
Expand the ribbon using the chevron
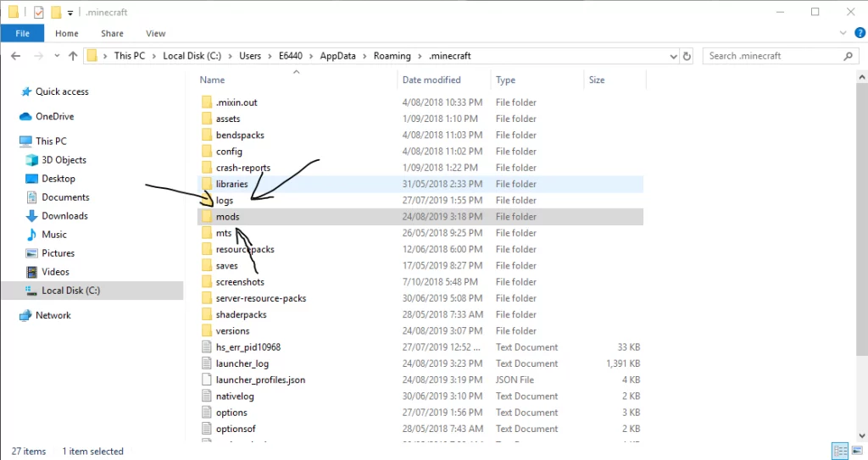coord(843,33)
